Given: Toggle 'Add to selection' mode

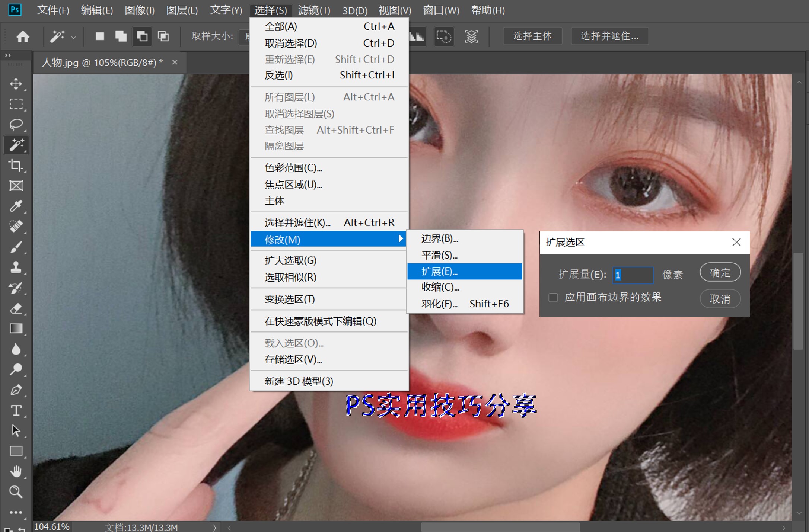Looking at the screenshot, I should point(120,36).
